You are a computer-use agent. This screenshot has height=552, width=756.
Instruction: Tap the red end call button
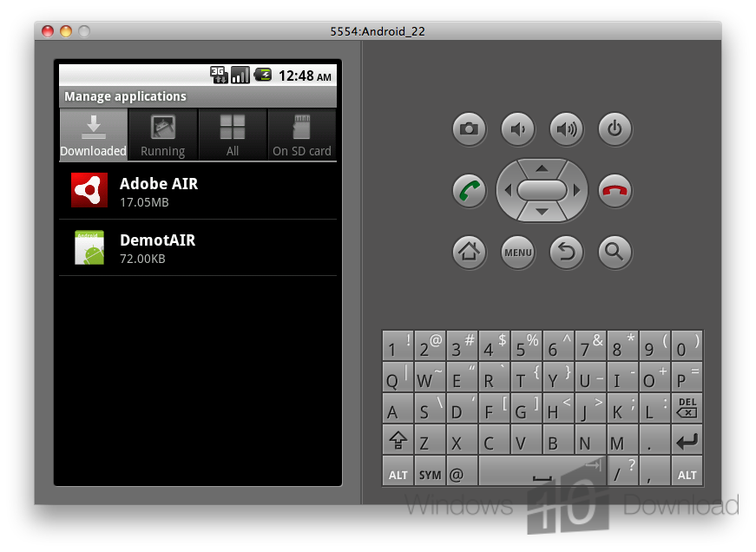click(615, 191)
